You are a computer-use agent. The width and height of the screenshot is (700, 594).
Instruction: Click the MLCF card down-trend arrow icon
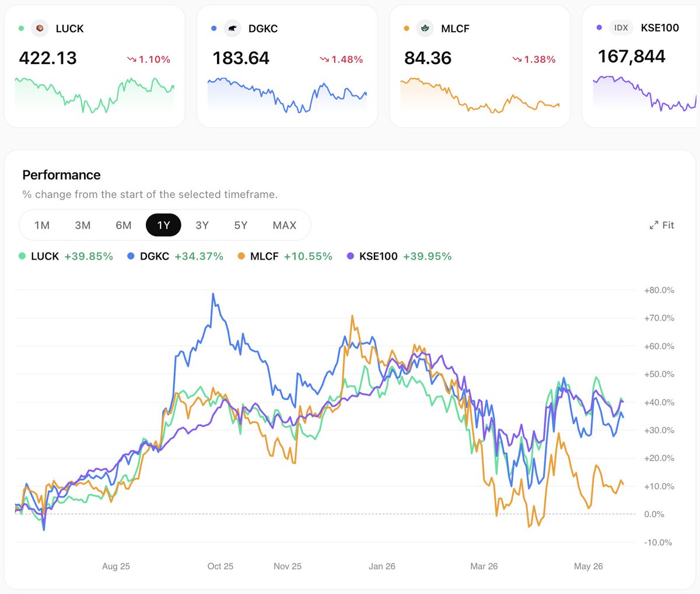(516, 60)
